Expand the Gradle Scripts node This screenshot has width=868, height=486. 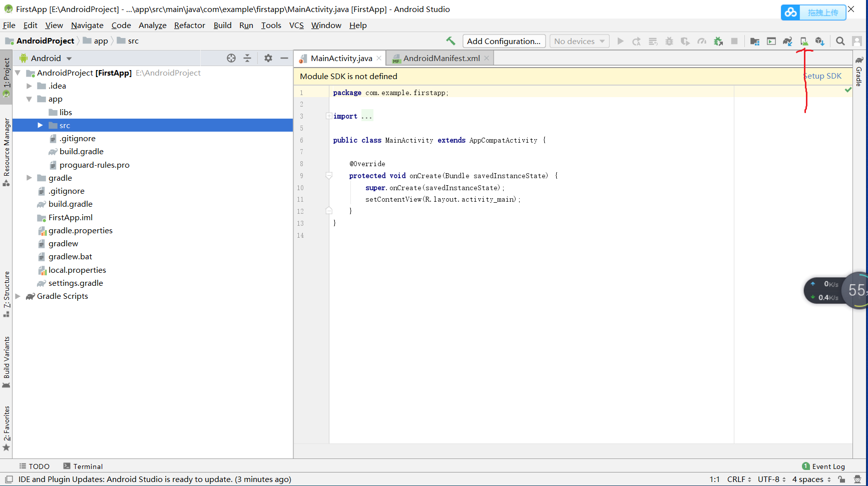coord(18,296)
